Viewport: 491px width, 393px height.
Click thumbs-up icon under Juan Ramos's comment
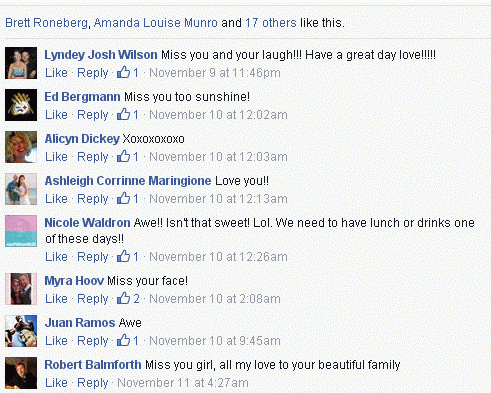(123, 340)
